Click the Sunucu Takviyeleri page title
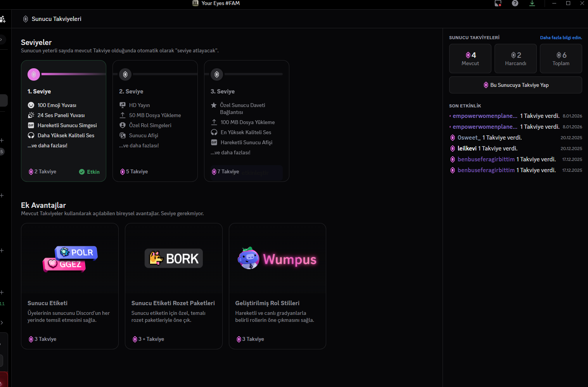The image size is (588, 387). [57, 19]
